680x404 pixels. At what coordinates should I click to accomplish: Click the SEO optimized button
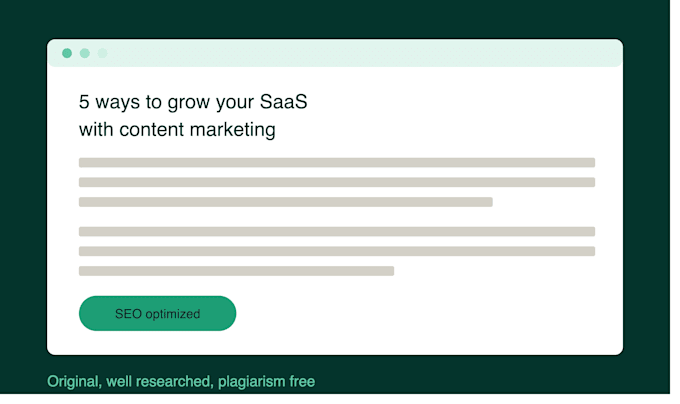point(157,313)
